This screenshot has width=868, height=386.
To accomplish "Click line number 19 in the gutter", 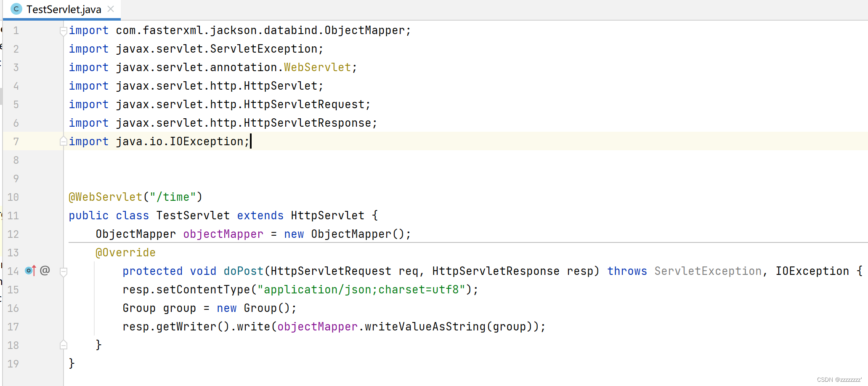I will (x=13, y=364).
